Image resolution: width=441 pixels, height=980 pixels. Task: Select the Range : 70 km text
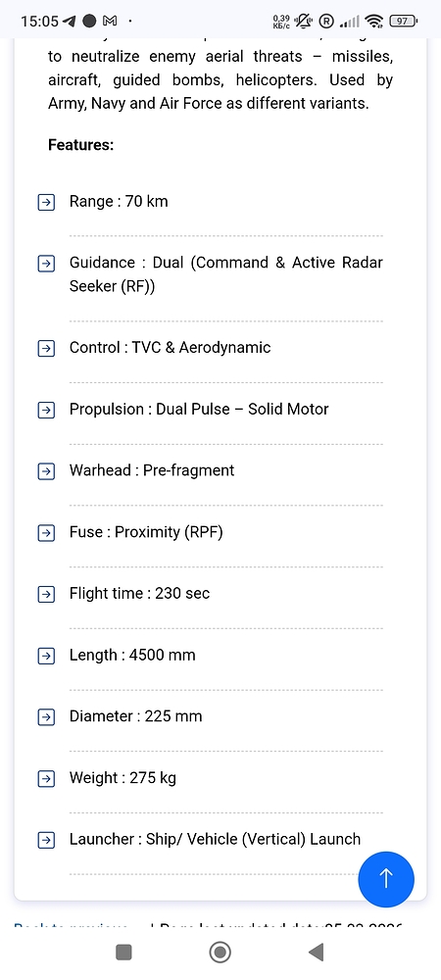click(119, 201)
